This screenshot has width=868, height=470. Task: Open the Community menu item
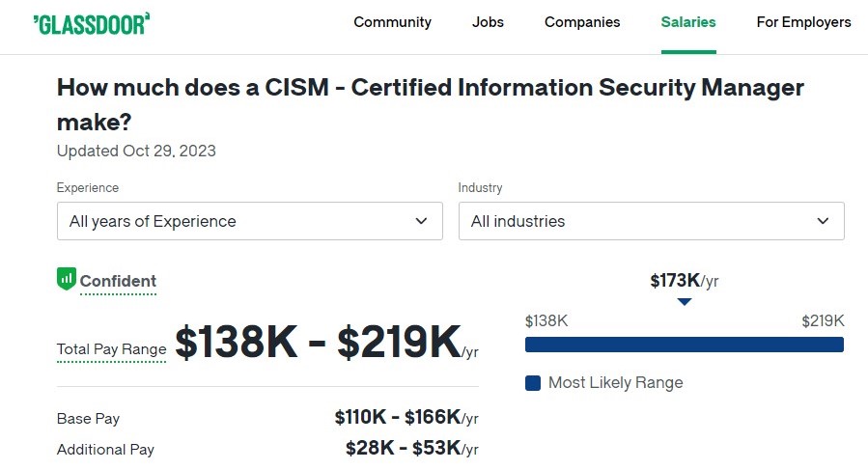click(x=392, y=22)
